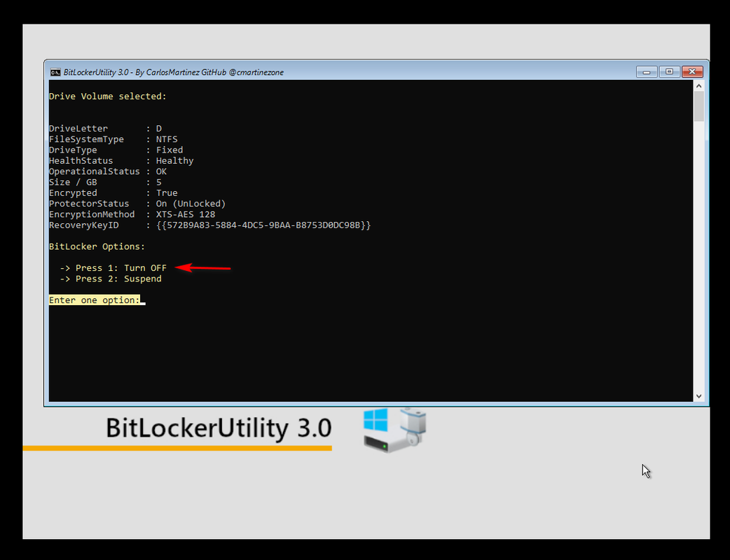Viewport: 730px width, 560px height.
Task: Maximize the BitLockerUtility console window
Action: (669, 71)
